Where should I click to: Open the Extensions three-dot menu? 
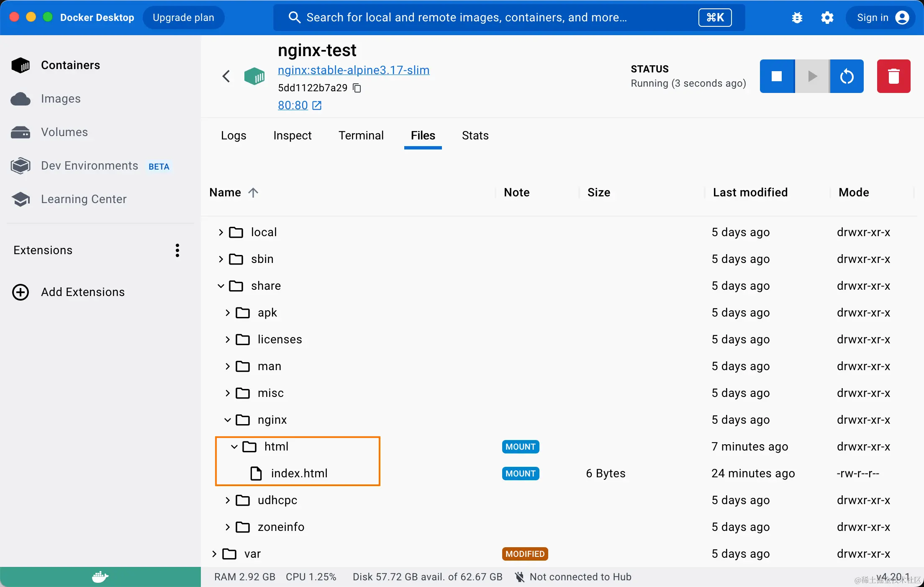pos(177,250)
